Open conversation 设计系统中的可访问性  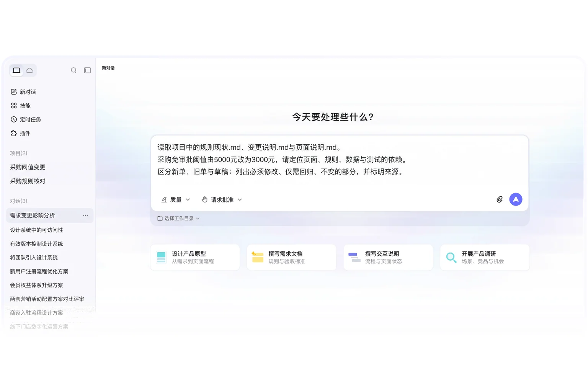36,230
